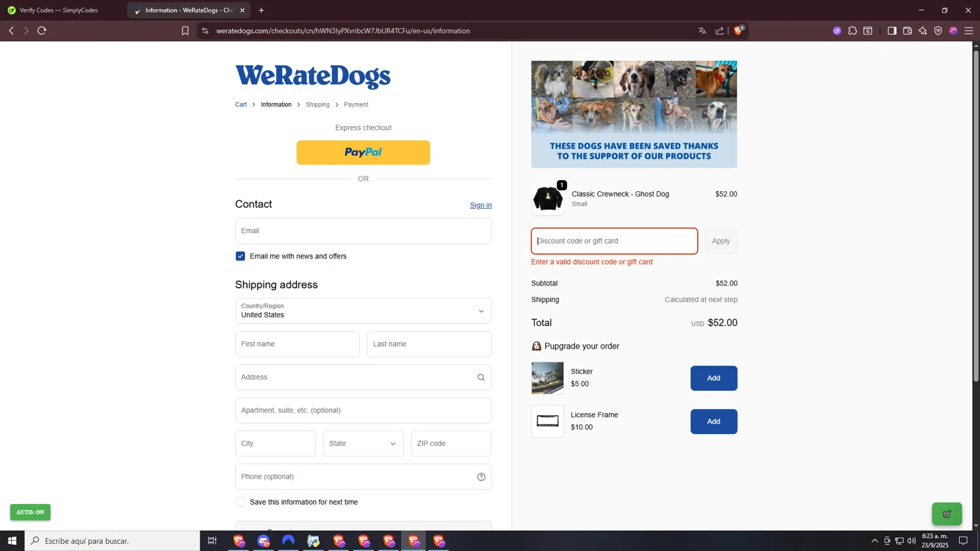Click the saved dogs banner image
The image size is (980, 551).
(634, 114)
